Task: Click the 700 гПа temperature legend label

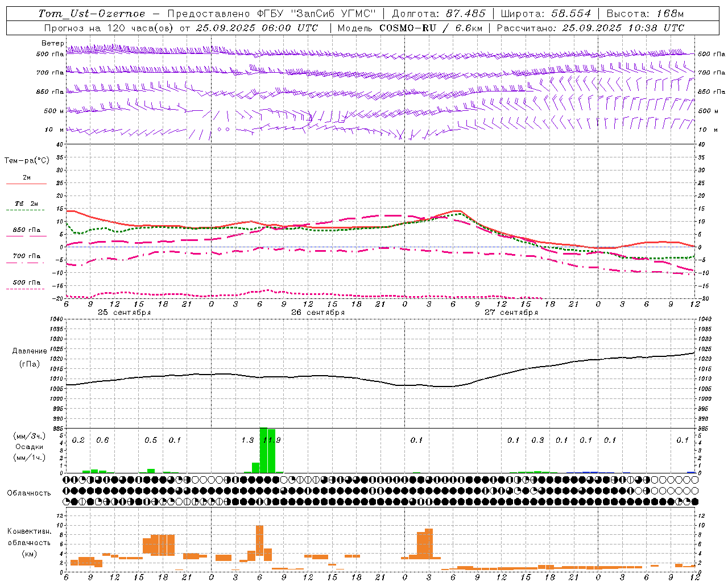Action: pyautogui.click(x=27, y=256)
